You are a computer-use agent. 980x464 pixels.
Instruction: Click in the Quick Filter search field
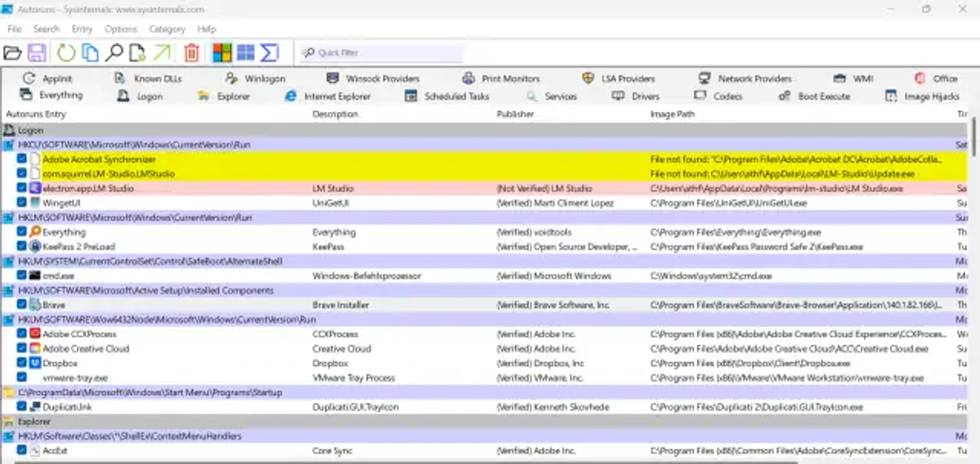383,53
